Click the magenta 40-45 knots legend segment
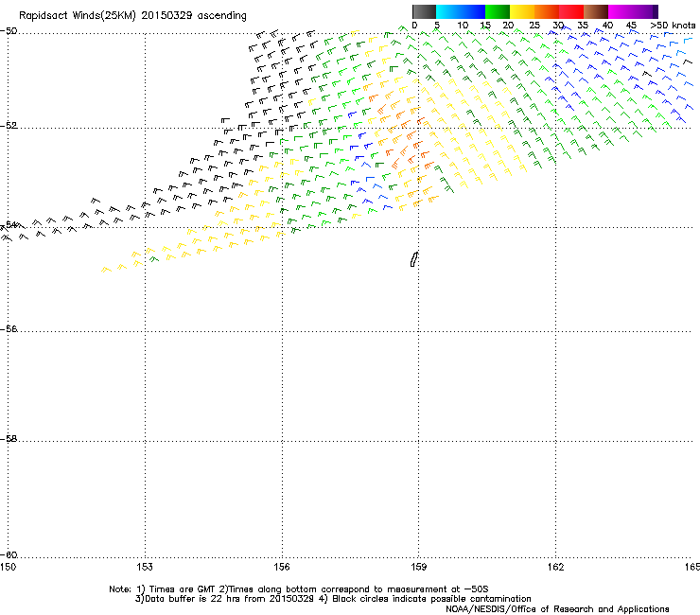The width and height of the screenshot is (700, 615). [x=630, y=11]
